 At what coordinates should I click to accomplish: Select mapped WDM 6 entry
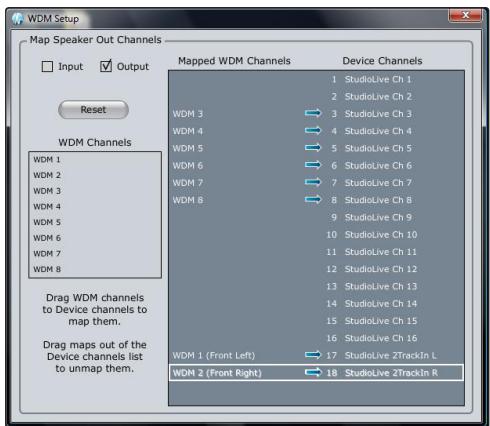coord(188,166)
